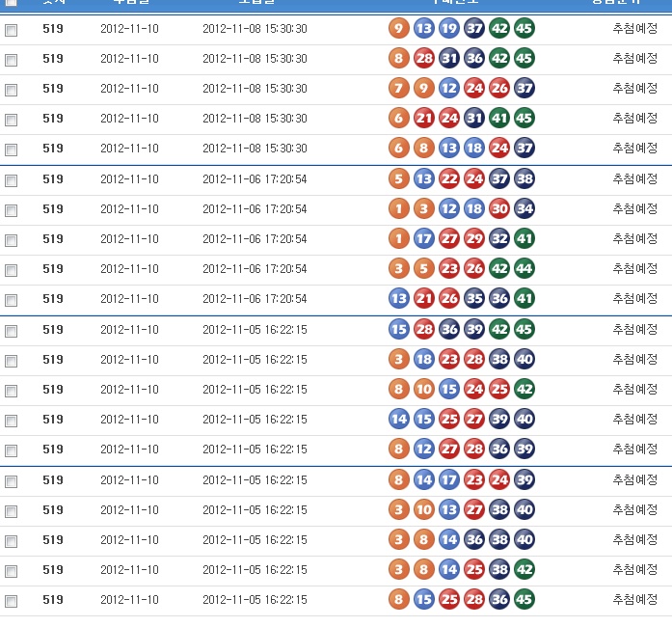Select the dark number 35 ball
The height and width of the screenshot is (627, 672).
pyautogui.click(x=473, y=298)
